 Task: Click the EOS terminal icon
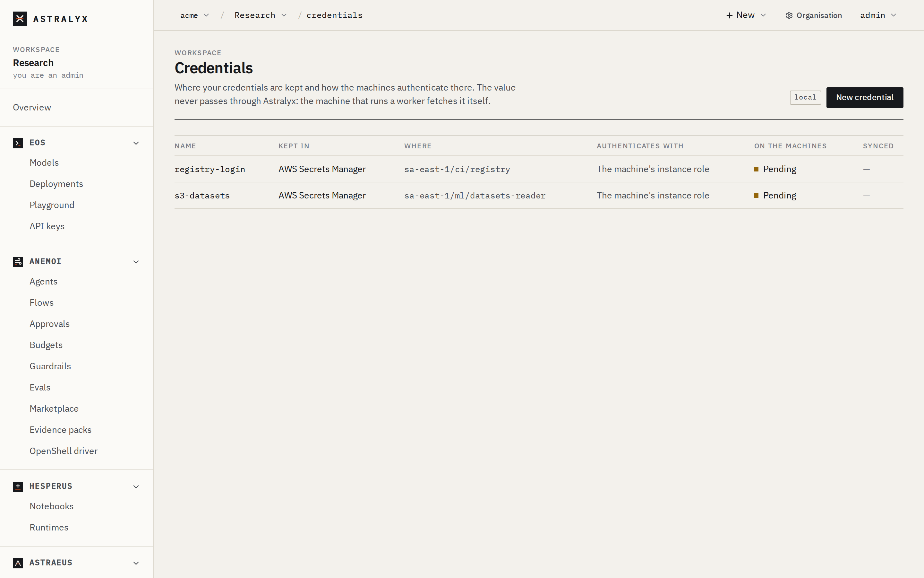[x=18, y=143]
